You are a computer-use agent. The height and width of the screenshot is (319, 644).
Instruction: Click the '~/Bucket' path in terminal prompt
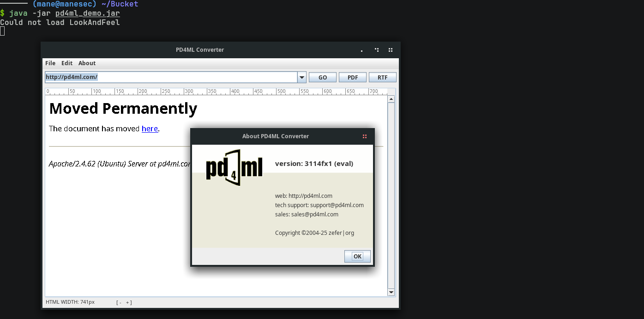(120, 4)
